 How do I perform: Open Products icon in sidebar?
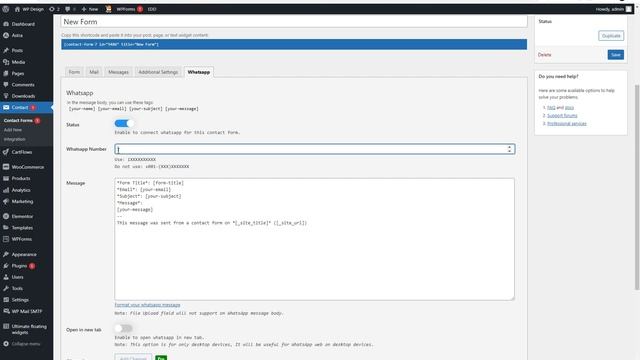point(6,178)
